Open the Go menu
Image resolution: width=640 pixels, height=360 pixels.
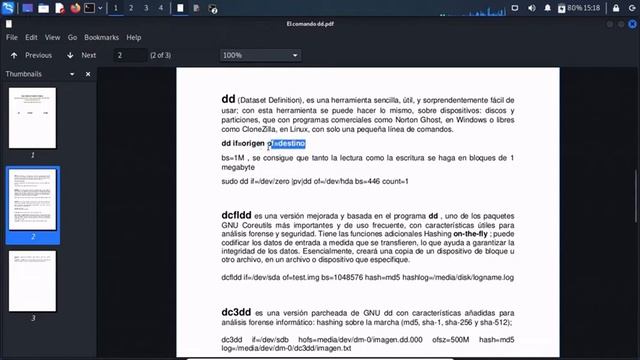click(72, 37)
